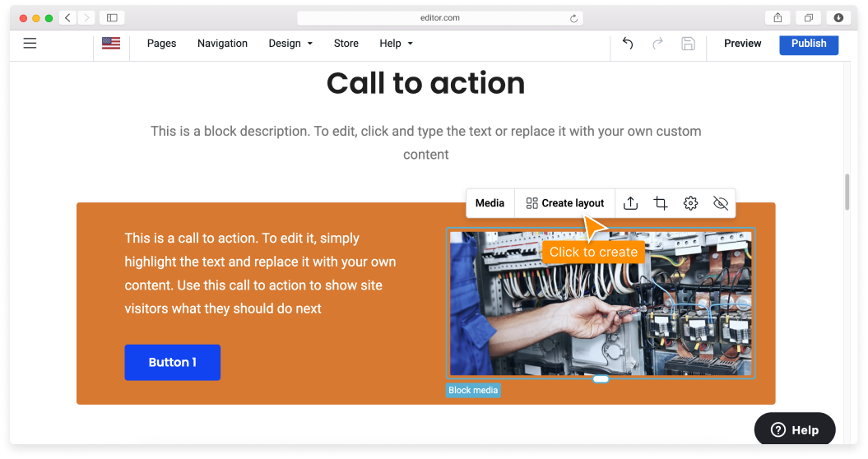This screenshot has width=868, height=459.
Task: Click the Block media label tag
Action: point(473,391)
